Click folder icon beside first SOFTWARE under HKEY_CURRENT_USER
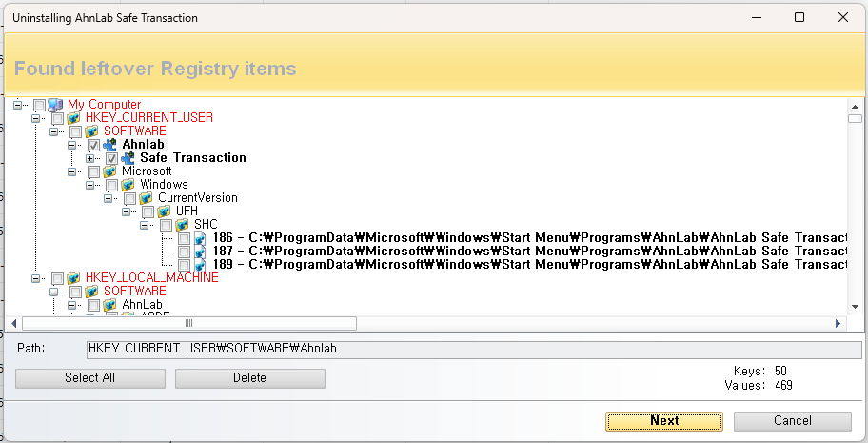Image resolution: width=868 pixels, height=443 pixels. (92, 131)
